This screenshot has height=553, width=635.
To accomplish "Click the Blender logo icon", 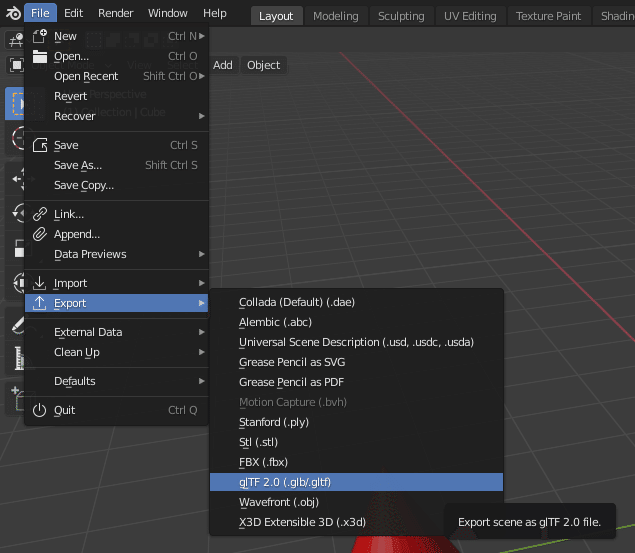I will pos(13,13).
